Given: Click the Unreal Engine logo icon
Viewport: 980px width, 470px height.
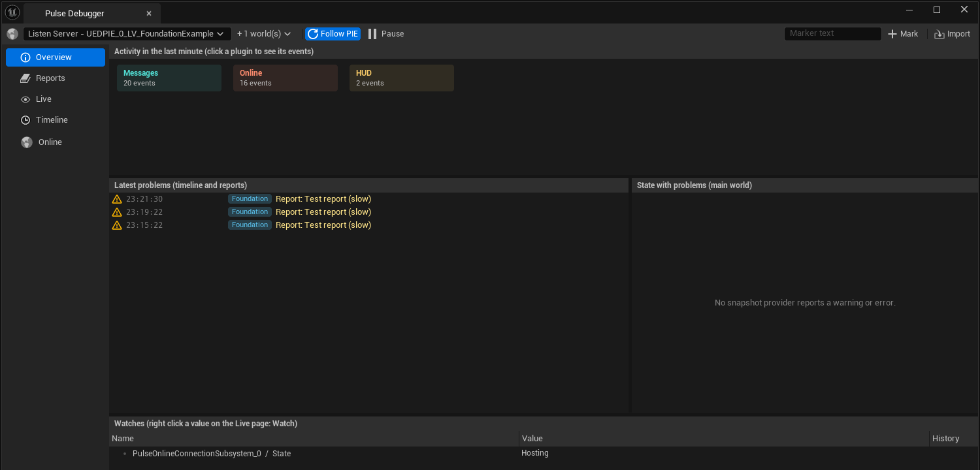Looking at the screenshot, I should pos(12,12).
